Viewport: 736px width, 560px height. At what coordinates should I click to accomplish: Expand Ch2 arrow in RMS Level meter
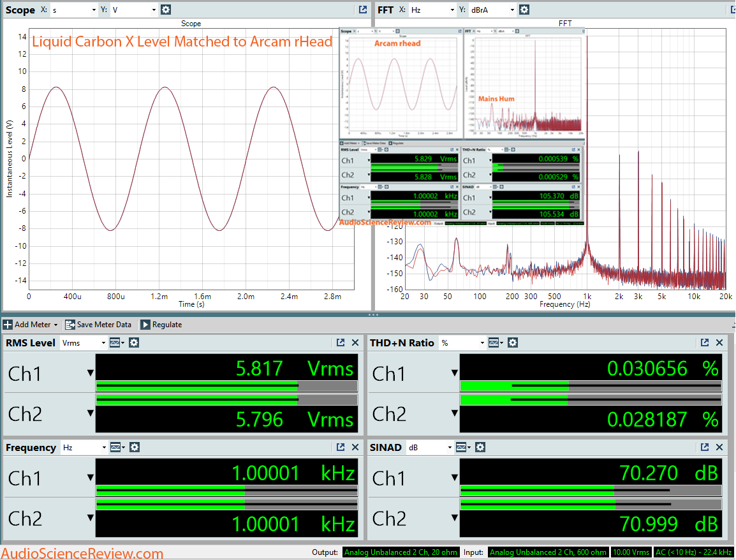(x=90, y=413)
